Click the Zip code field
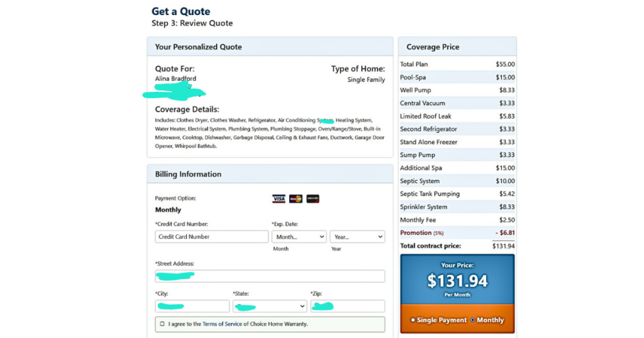Image resolution: width=644 pixels, height=338 pixels. pos(347,306)
